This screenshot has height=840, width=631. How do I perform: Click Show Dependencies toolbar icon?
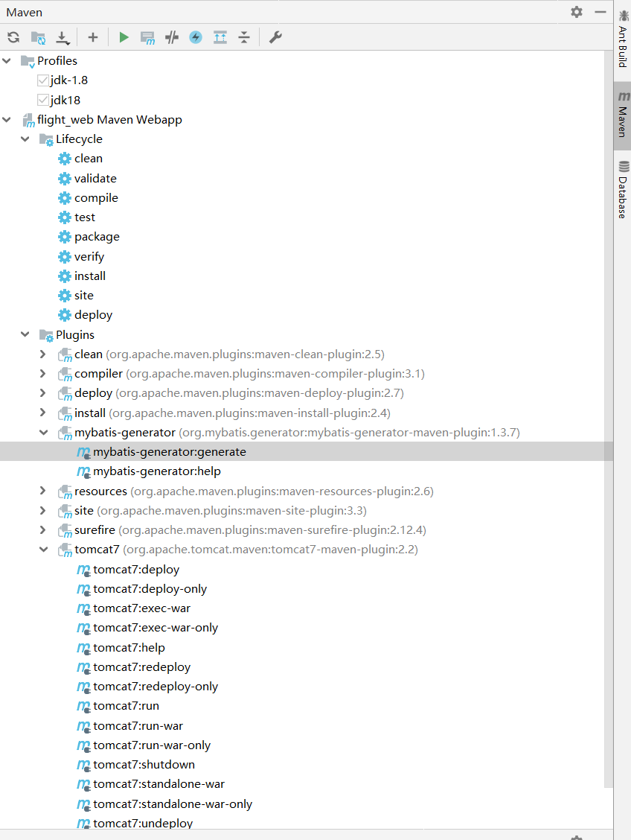220,37
